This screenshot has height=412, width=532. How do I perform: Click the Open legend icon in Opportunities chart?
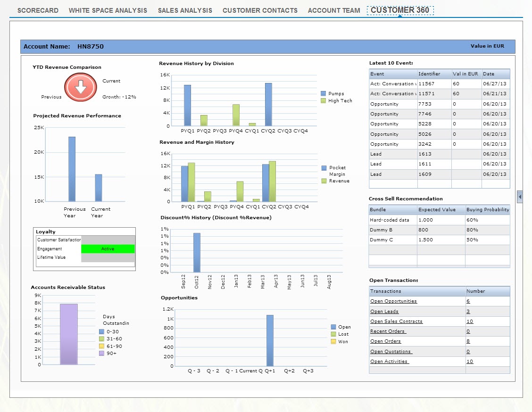click(334, 327)
